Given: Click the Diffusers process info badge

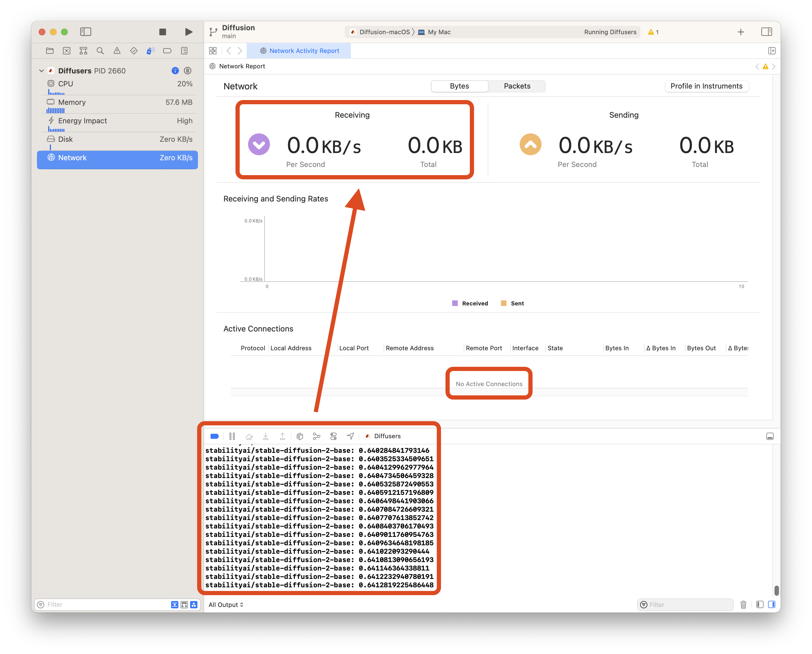Looking at the screenshot, I should (175, 71).
